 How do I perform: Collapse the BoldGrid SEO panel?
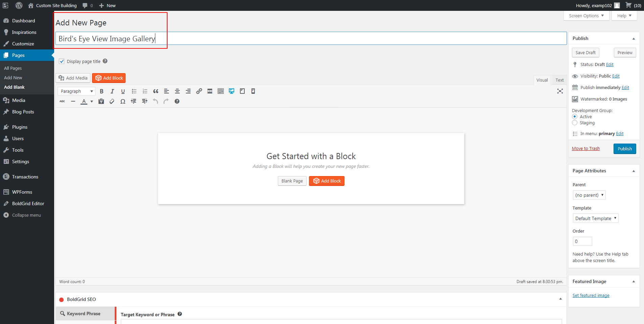click(561, 299)
